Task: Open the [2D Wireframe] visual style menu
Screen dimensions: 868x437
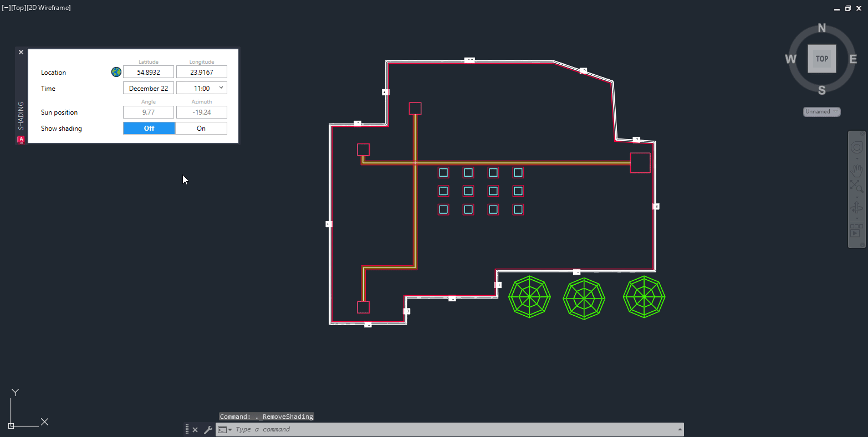Action: 49,8
